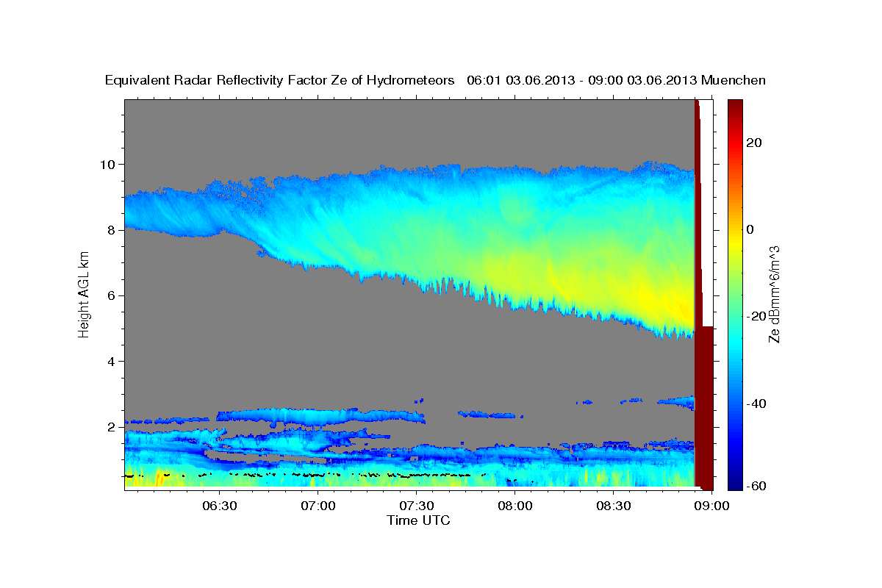Click the plot title 'Equivalent Radar Reflectivity Factor Ze of Hydrometeors'
Image resolution: width=882 pixels, height=588 pixels.
[x=279, y=80]
